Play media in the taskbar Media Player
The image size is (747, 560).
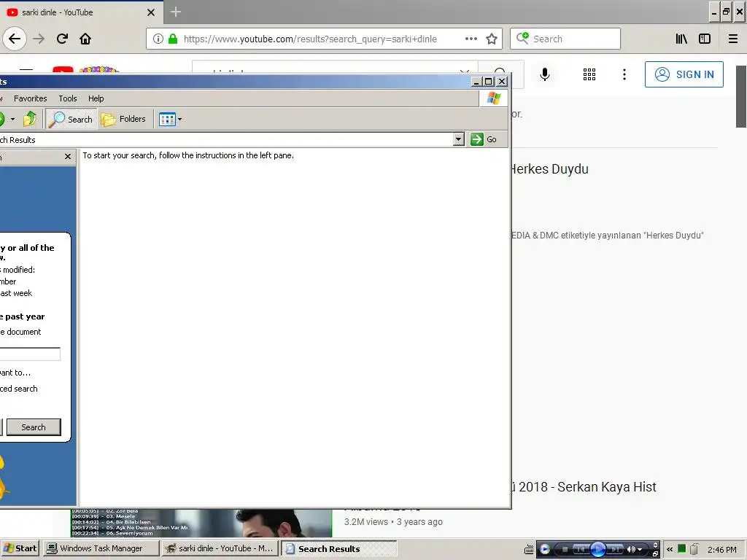[598, 549]
